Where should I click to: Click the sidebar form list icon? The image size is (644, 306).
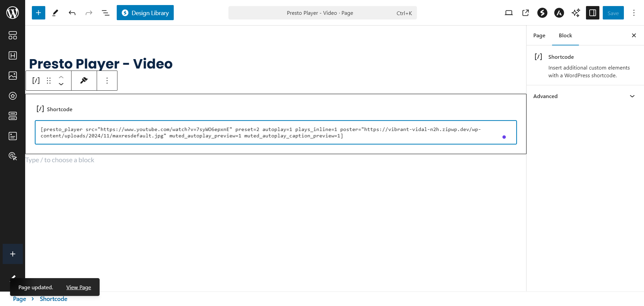coord(13,136)
